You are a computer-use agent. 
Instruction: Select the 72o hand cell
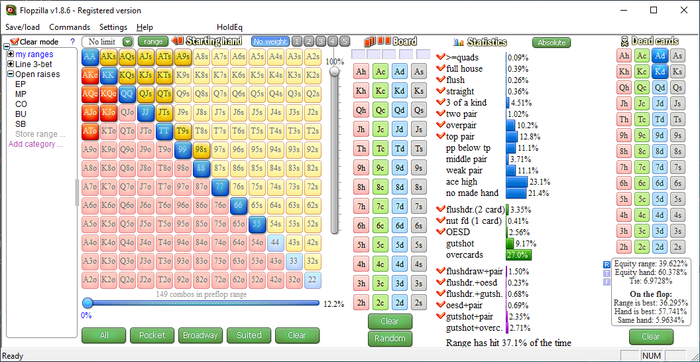coord(220,280)
